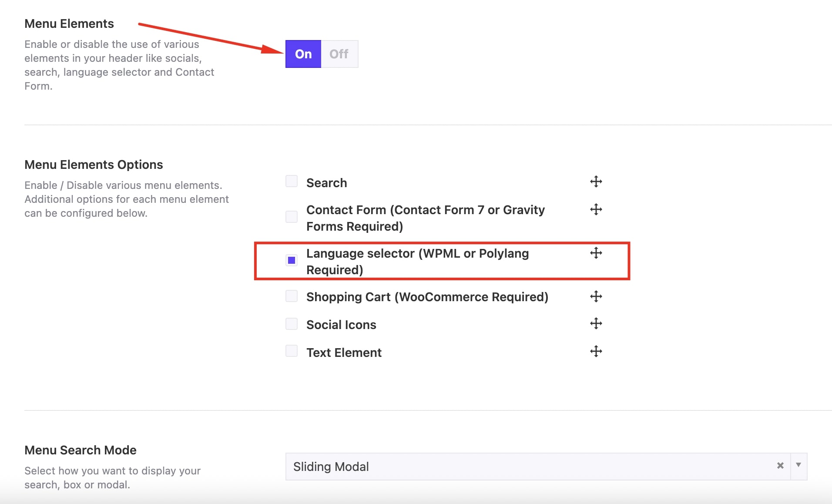Open the Menu Search Mode dropdown
Image resolution: width=832 pixels, height=504 pixels.
799,466
